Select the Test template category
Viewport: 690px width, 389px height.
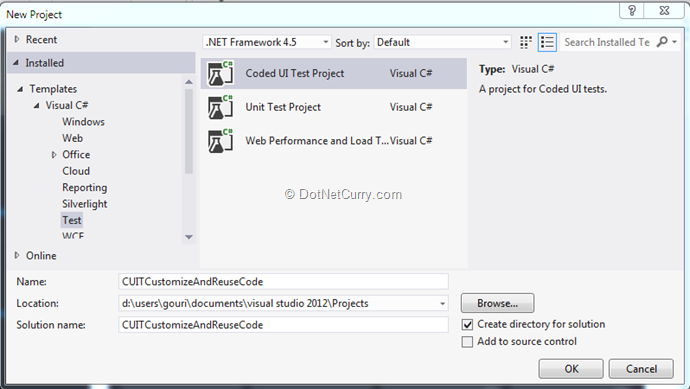(72, 220)
